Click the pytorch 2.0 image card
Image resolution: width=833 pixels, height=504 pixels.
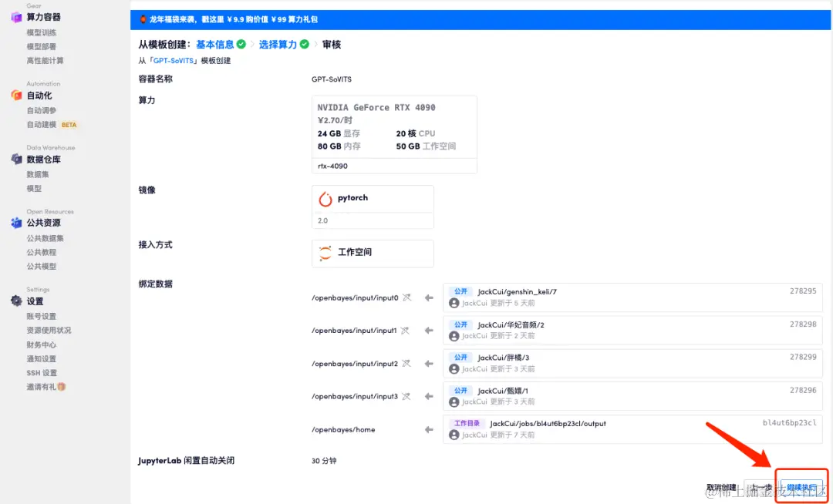373,207
